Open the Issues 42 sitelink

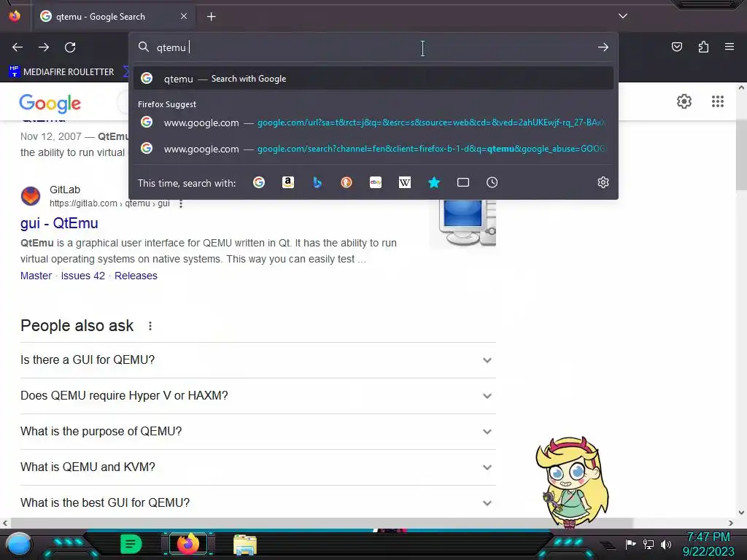83,276
